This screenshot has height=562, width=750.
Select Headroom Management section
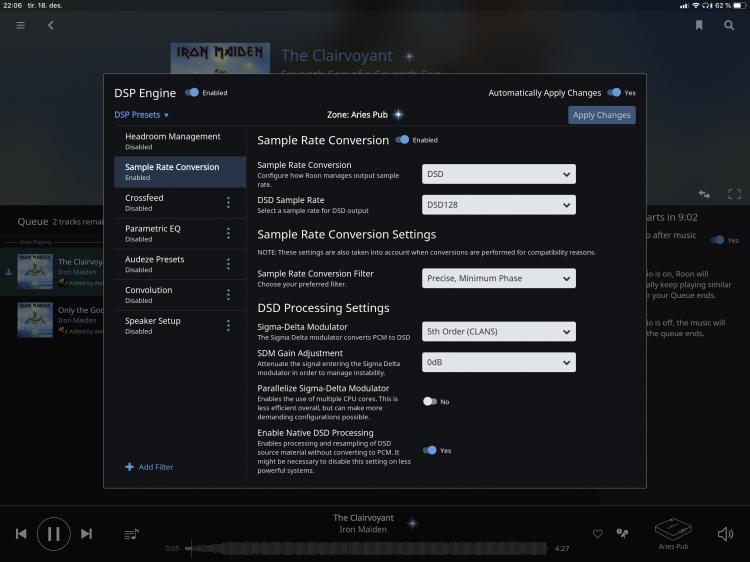pyautogui.click(x=180, y=141)
